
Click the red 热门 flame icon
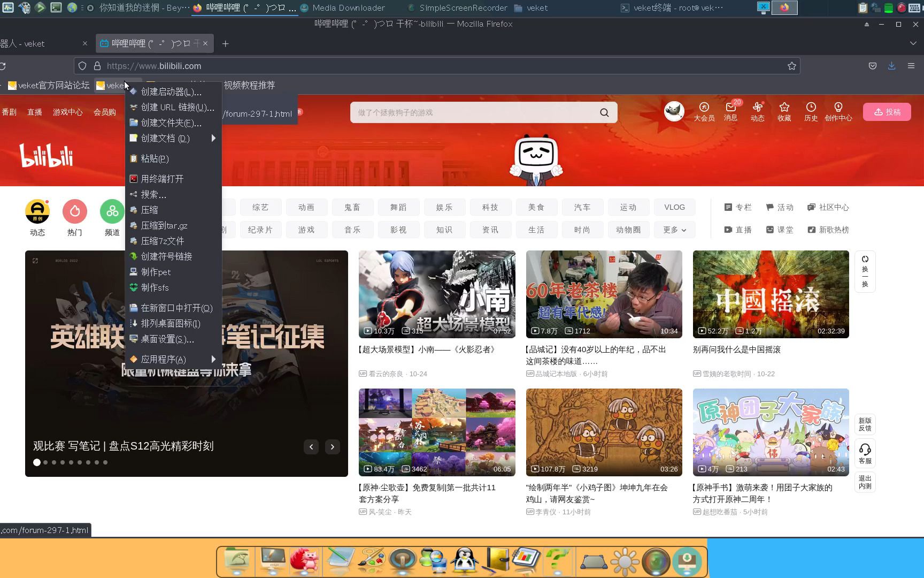pyautogui.click(x=75, y=211)
